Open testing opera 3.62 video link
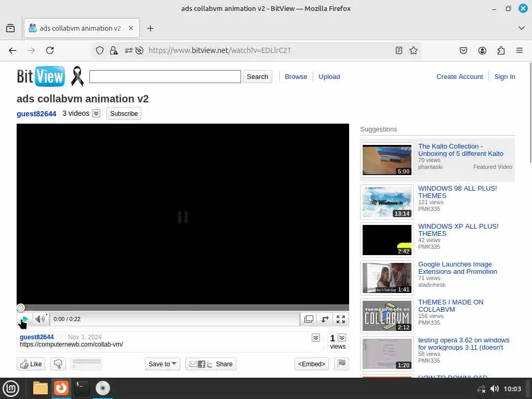This screenshot has height=399, width=532. (x=463, y=344)
